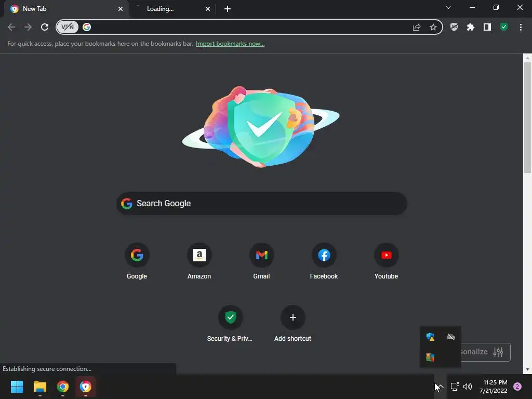Click the Personalize button
Image resolution: width=532 pixels, height=399 pixels.
click(x=486, y=352)
